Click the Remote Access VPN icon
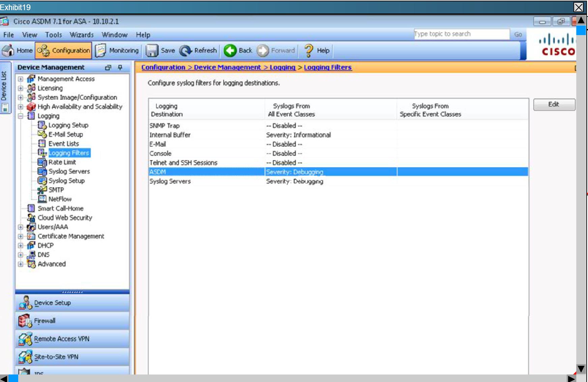This screenshot has width=588, height=382. [25, 339]
